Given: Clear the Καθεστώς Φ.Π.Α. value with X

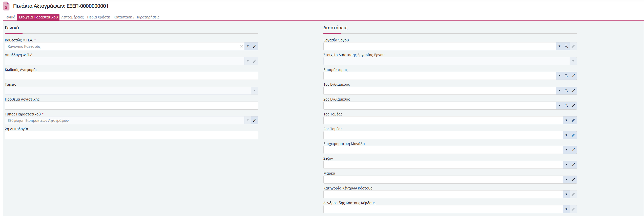Looking at the screenshot, I should click(x=241, y=46).
